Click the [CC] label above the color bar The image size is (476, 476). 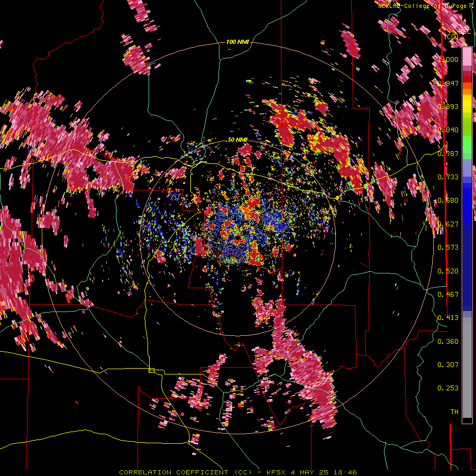(x=452, y=36)
